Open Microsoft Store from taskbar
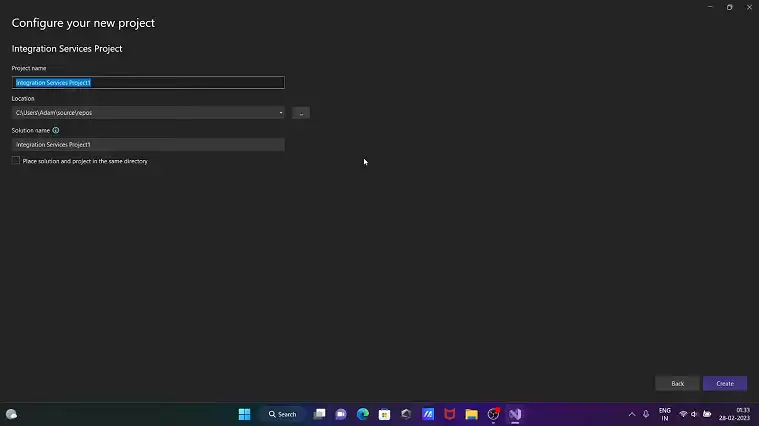759x426 pixels. point(384,414)
